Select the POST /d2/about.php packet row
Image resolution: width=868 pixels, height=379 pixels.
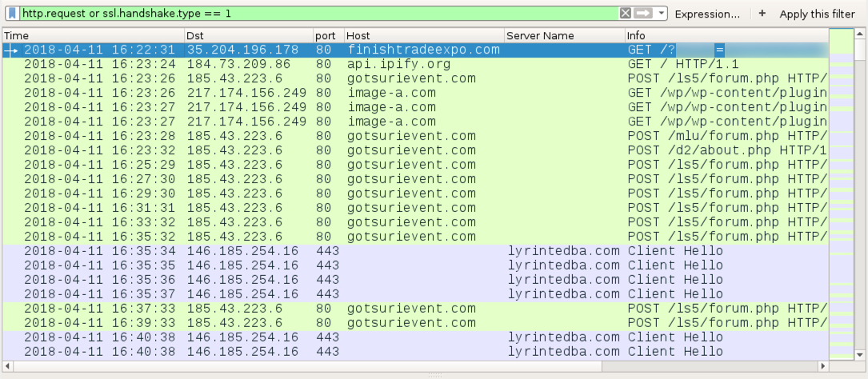pyautogui.click(x=415, y=150)
